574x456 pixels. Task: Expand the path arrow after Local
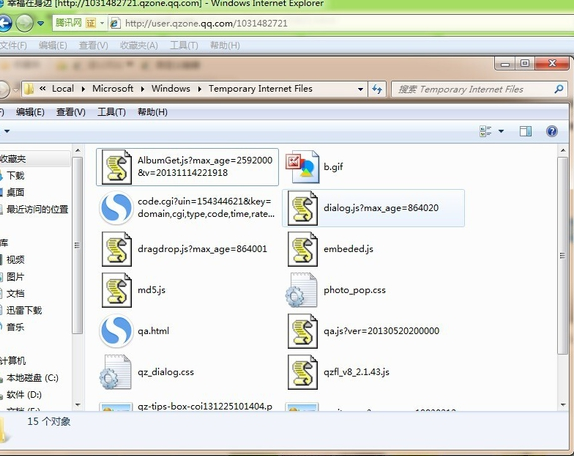83,89
